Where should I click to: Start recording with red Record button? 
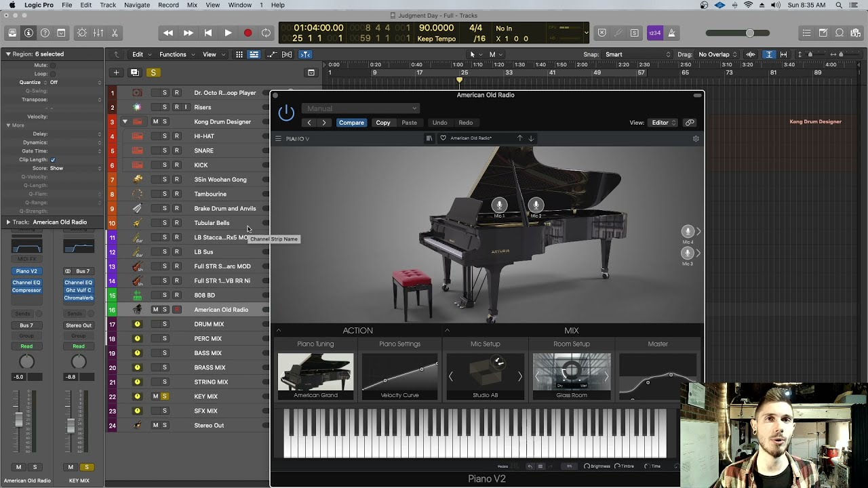[248, 33]
